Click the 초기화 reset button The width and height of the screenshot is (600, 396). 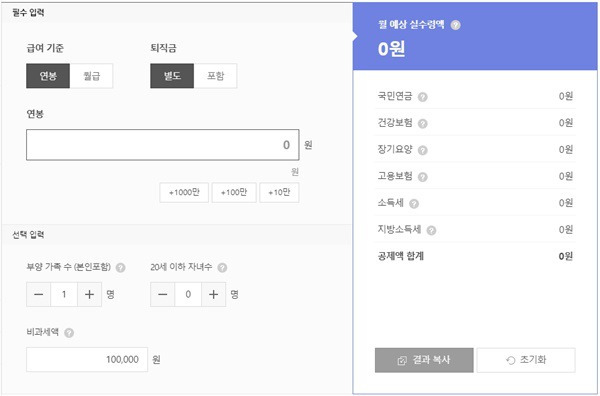tap(526, 360)
